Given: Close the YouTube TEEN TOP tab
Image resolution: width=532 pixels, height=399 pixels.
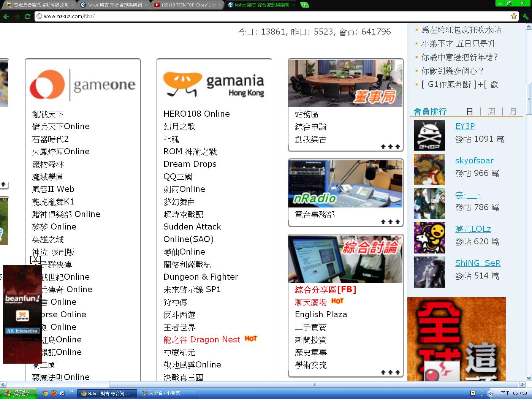Looking at the screenshot, I should [220, 5].
